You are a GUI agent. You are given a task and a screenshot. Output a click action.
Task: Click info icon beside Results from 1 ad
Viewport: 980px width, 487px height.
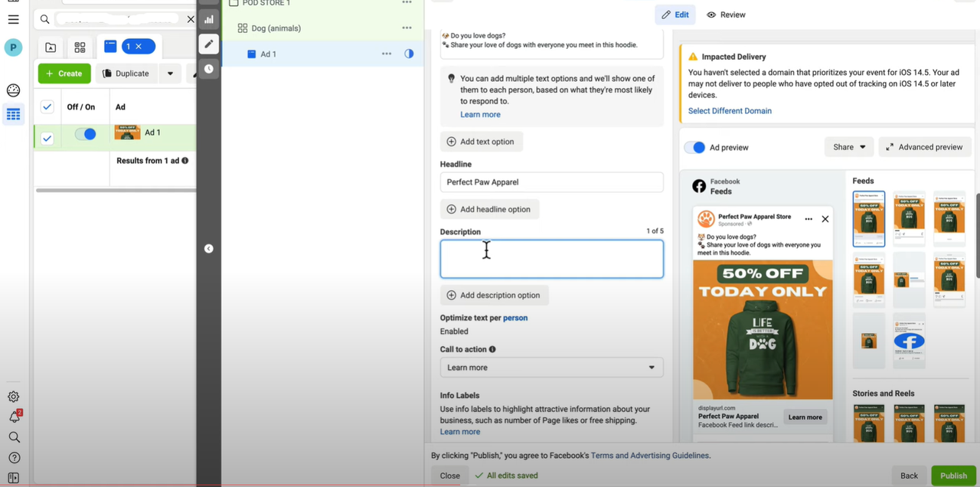click(x=185, y=161)
